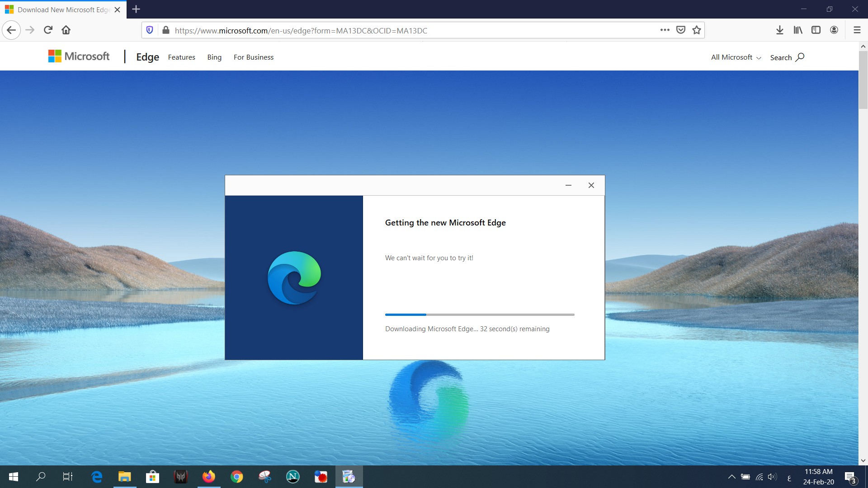Minimize the Edge installer dialog
The image size is (868, 488).
coord(568,185)
